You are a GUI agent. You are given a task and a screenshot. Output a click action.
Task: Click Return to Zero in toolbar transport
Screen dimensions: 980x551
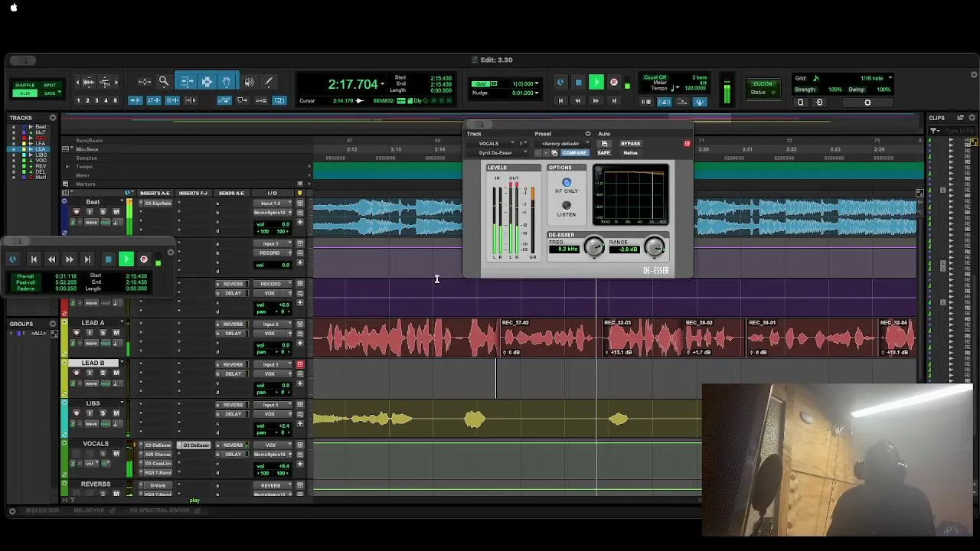[560, 100]
